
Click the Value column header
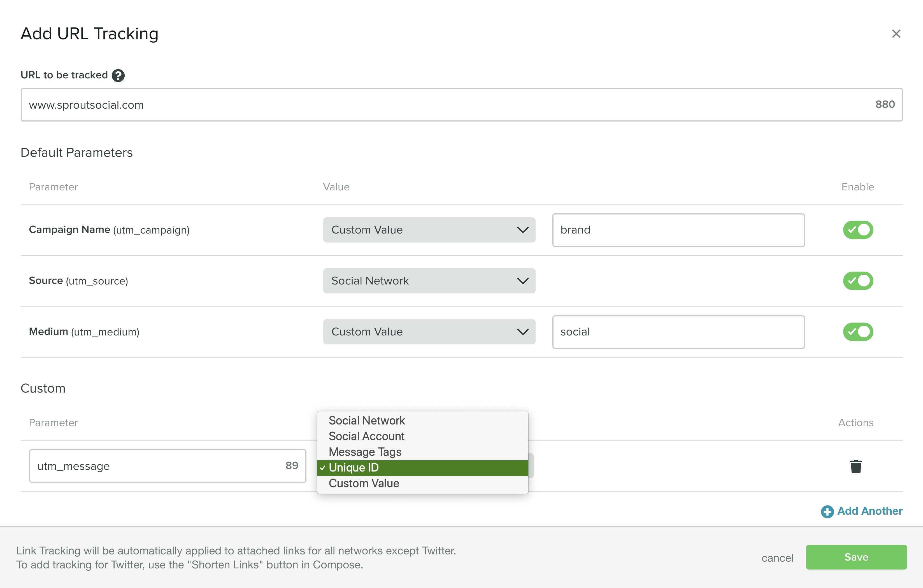click(x=336, y=187)
